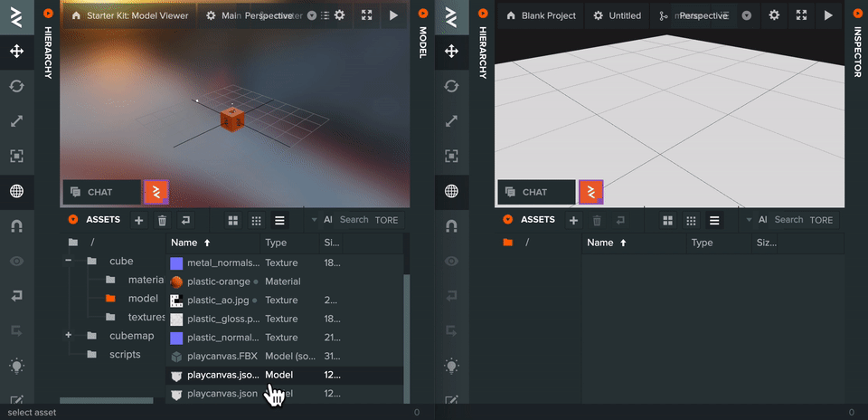
Task: Open the Blank Project home button
Action: coord(542,15)
